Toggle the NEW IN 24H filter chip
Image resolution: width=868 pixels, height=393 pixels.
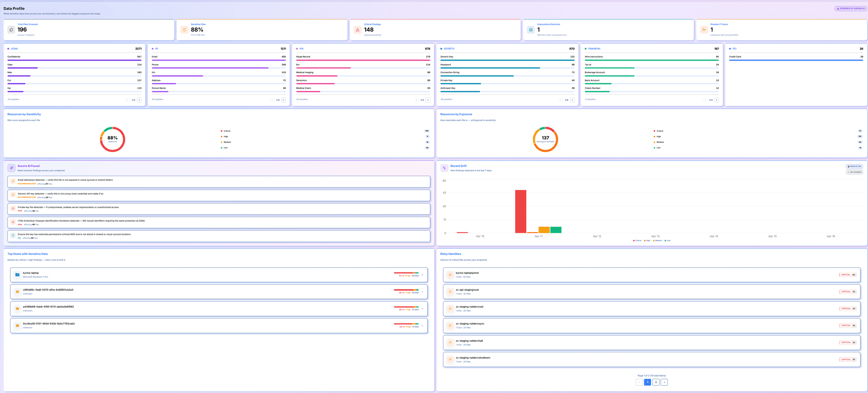(854, 166)
